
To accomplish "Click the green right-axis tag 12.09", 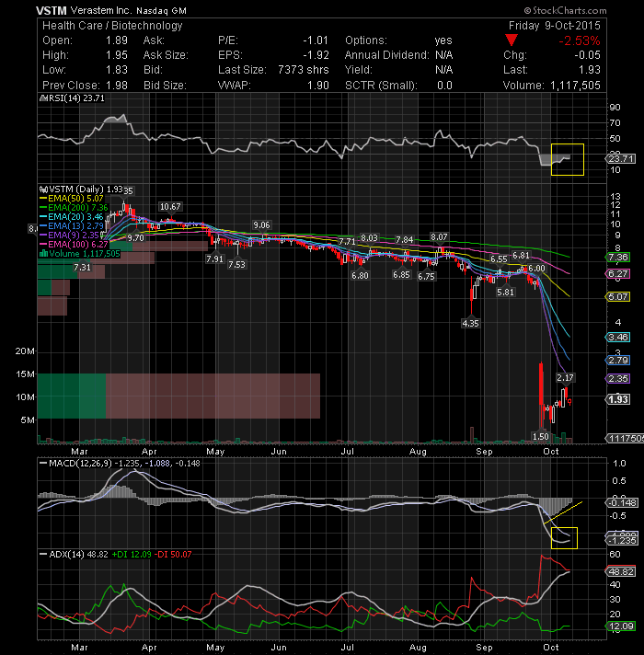I will tap(621, 626).
